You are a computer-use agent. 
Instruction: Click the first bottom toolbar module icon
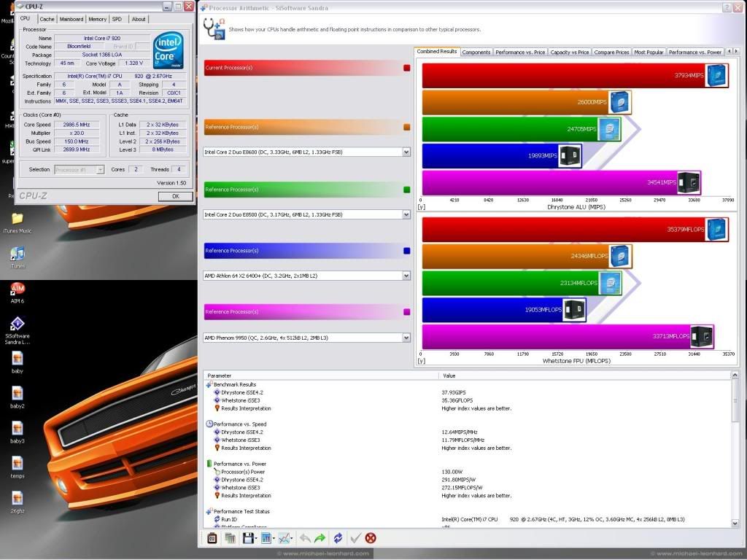(x=212, y=538)
